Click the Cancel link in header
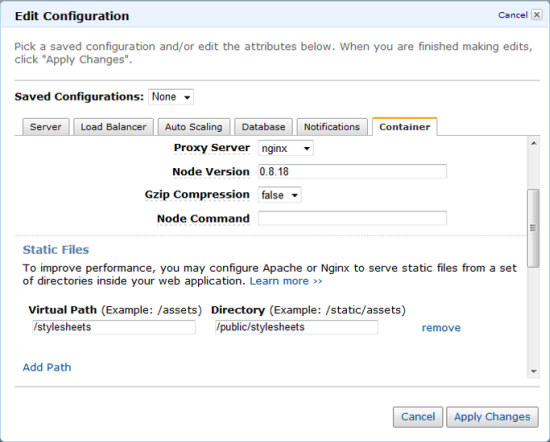This screenshot has width=550, height=442. pyautogui.click(x=513, y=15)
